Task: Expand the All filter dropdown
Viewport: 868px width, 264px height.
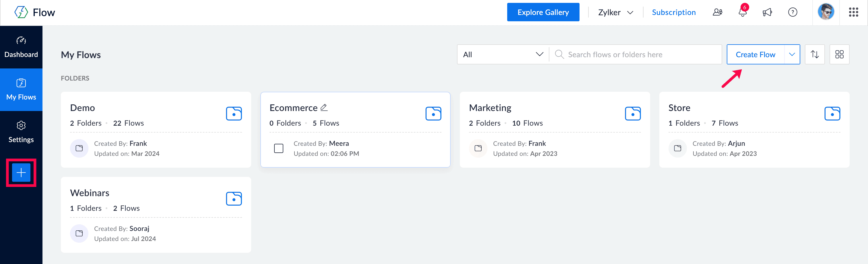Action: click(x=503, y=54)
